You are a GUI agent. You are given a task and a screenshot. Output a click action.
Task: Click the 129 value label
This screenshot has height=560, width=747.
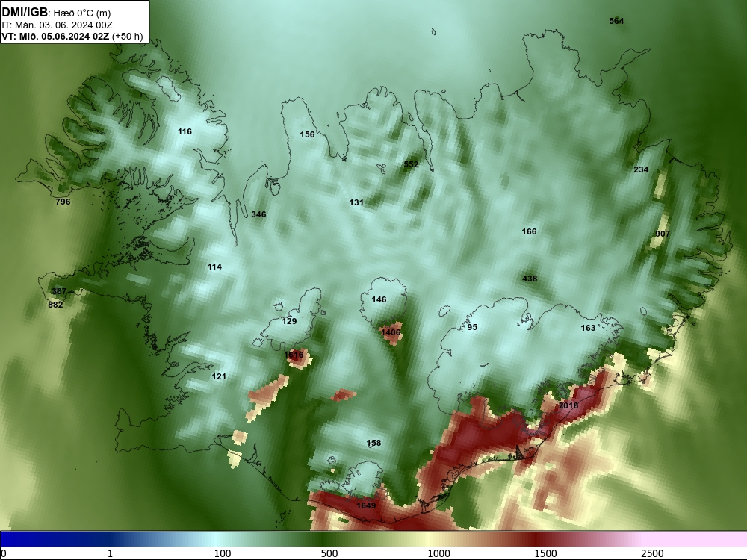coord(290,321)
